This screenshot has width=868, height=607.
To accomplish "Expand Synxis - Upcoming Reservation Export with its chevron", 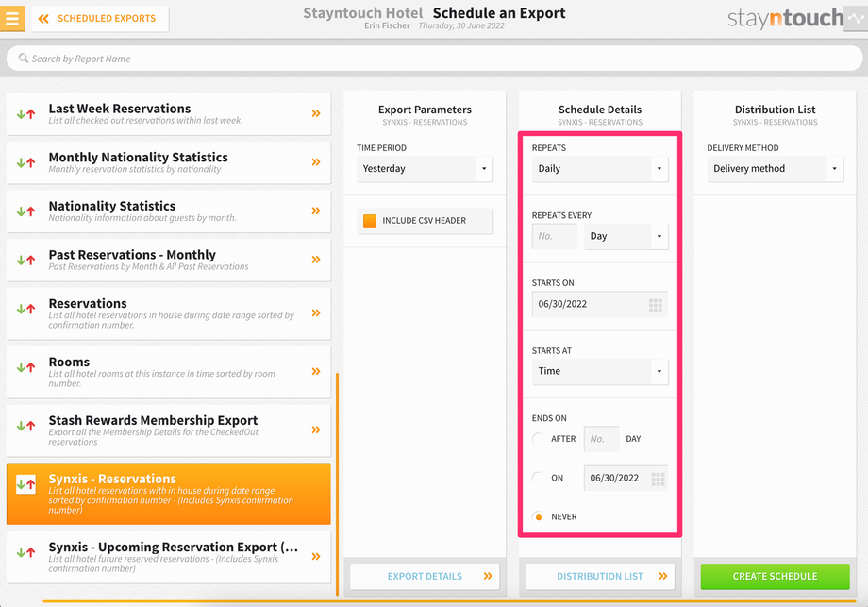I will coord(316,557).
